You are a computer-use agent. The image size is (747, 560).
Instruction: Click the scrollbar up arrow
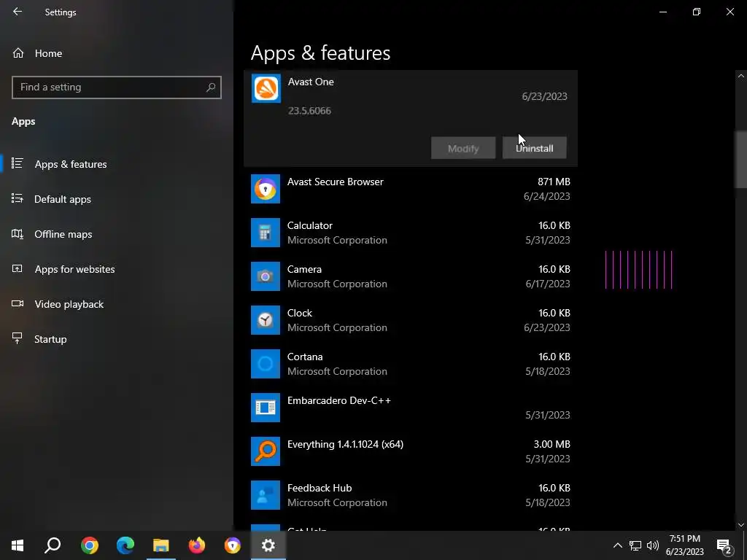click(x=741, y=76)
